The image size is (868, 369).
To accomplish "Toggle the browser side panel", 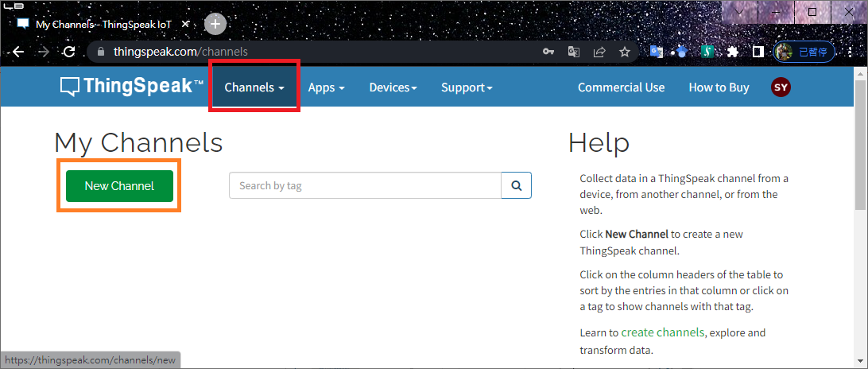I will point(758,52).
